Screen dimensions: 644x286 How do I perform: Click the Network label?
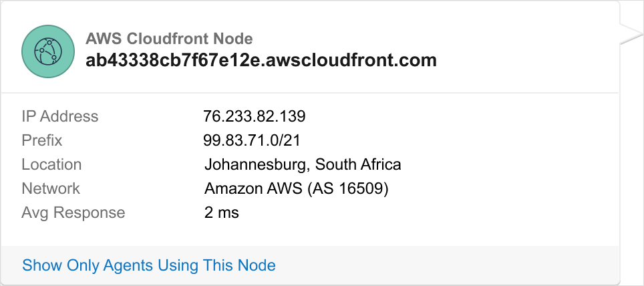pyautogui.click(x=51, y=188)
